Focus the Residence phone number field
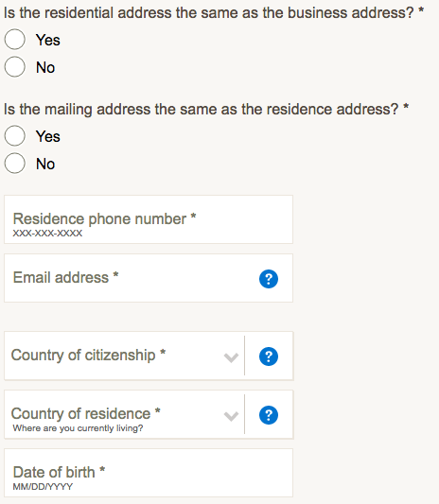Viewport: 439px width, 504px height. [149, 219]
